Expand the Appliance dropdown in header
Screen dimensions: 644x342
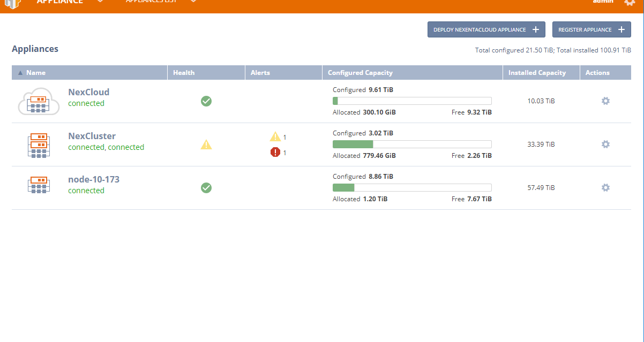click(x=100, y=2)
